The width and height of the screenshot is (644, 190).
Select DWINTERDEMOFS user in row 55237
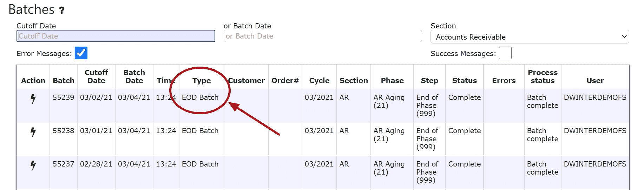595,164
